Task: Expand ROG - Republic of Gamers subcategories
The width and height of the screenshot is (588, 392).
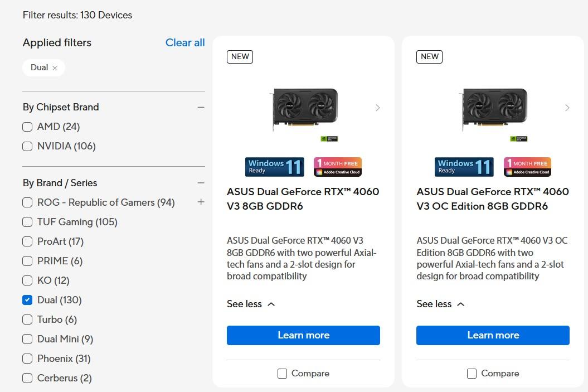Action: [x=201, y=202]
